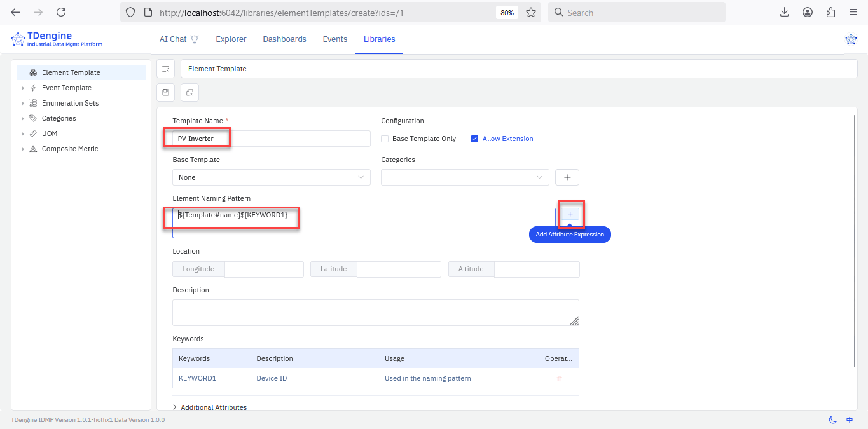Switch language with the 中 icon
Viewport: 868px width, 429px height.
(850, 419)
